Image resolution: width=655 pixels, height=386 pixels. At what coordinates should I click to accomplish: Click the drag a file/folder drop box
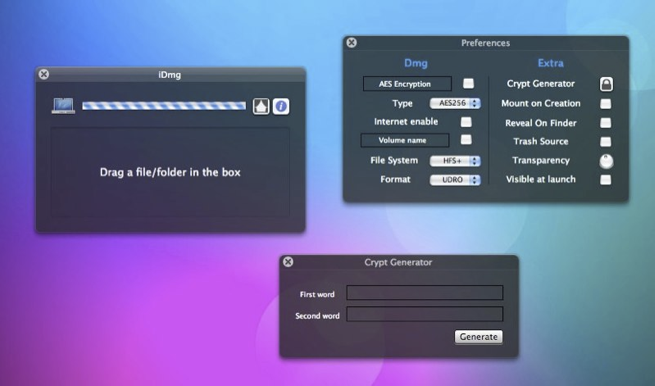click(x=170, y=172)
